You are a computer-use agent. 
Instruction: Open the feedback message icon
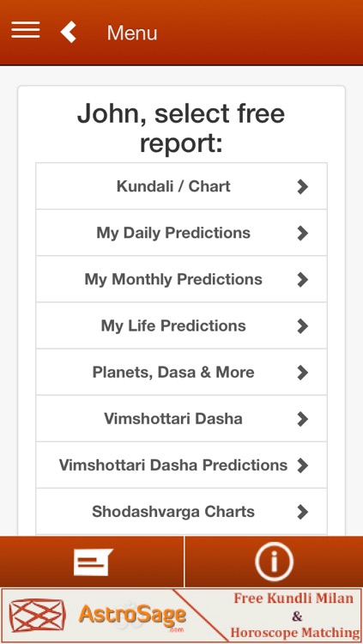[x=93, y=562]
